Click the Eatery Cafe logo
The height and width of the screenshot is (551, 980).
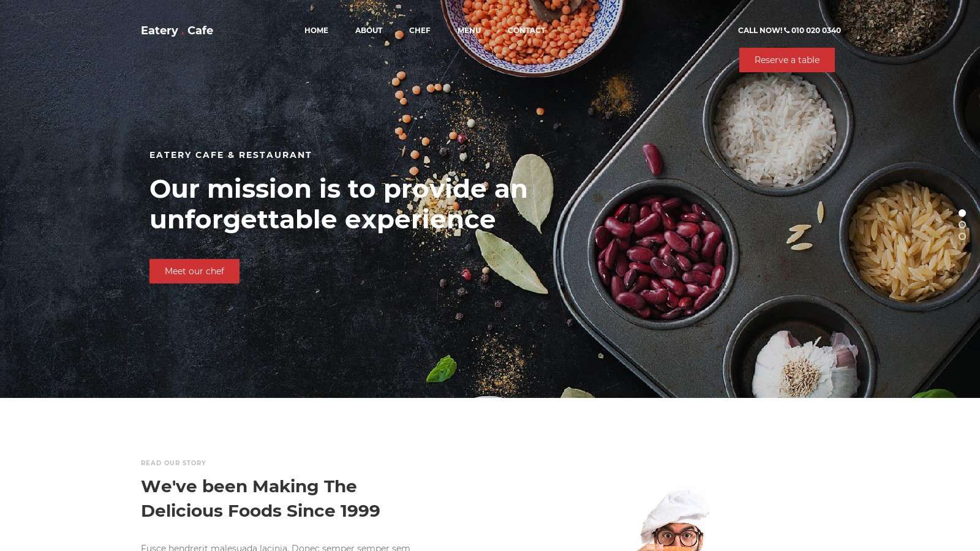177,31
